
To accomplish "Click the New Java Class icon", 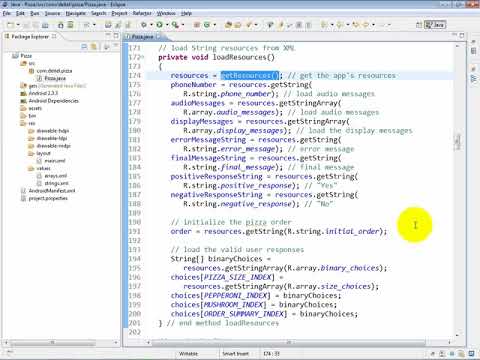I will pos(207,25).
